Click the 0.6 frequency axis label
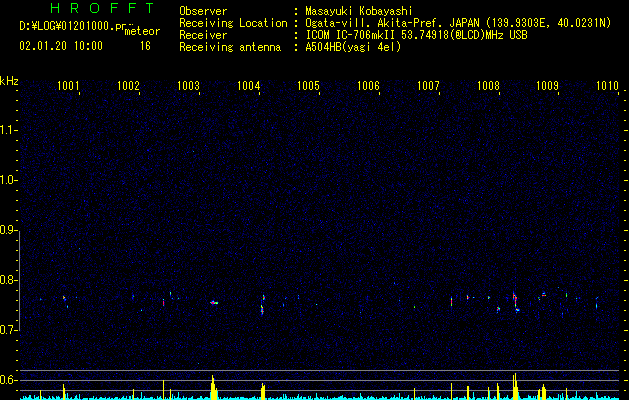 tap(8, 380)
